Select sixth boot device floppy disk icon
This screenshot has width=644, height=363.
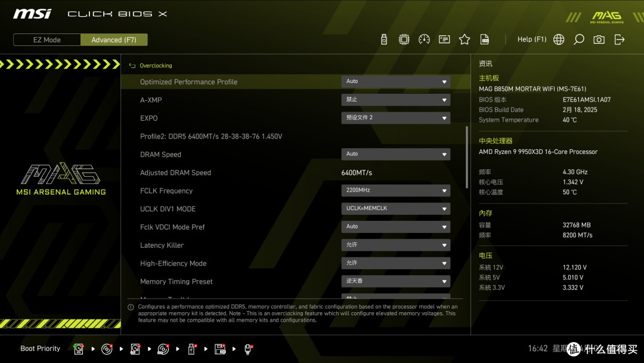pyautogui.click(x=219, y=349)
